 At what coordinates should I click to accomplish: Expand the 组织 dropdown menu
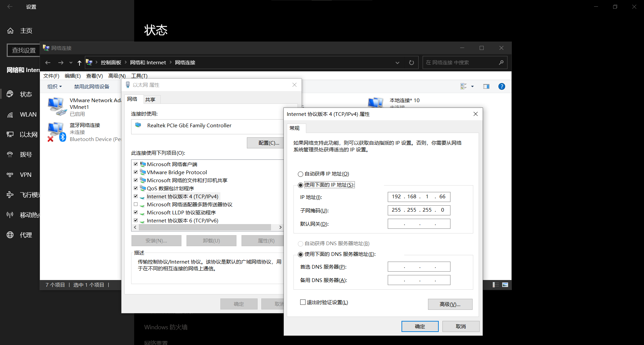(x=54, y=86)
